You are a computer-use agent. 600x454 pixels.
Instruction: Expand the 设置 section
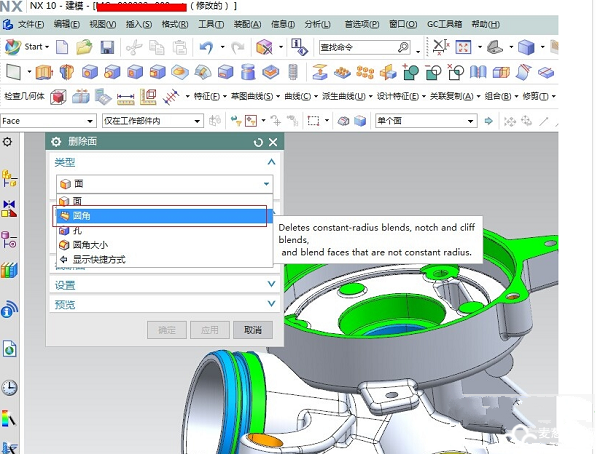tap(271, 285)
